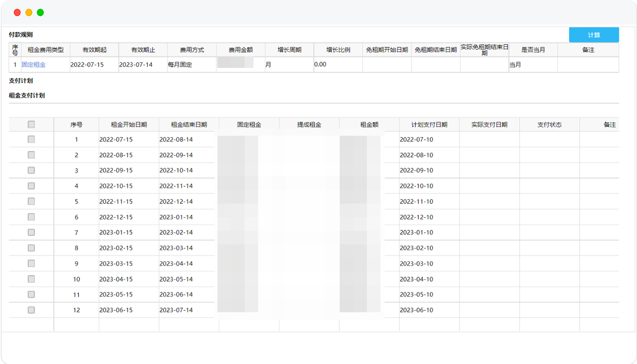Select the row 11 checkbox

point(31,294)
